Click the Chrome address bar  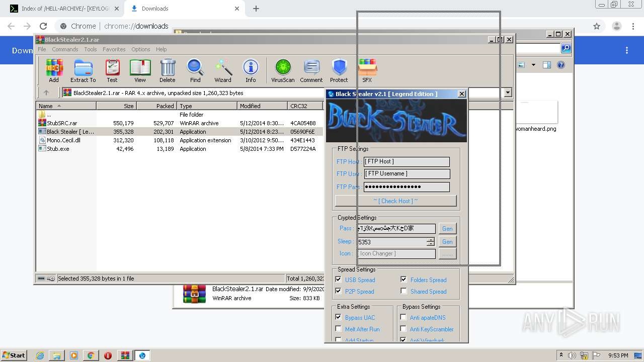(322, 26)
